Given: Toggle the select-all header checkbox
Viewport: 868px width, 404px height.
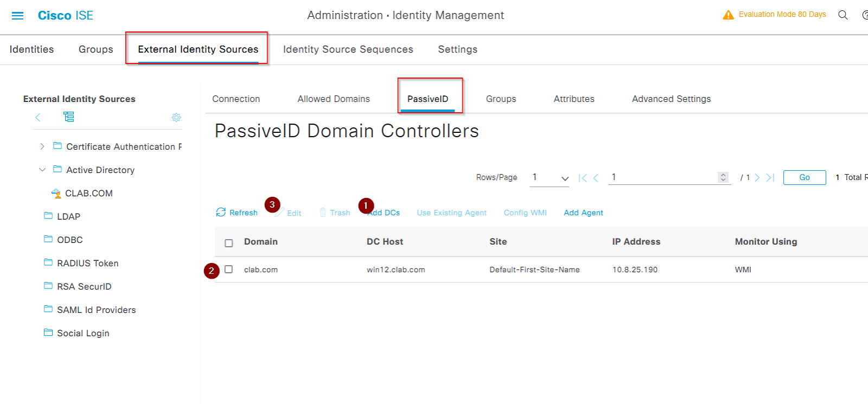Looking at the screenshot, I should pyautogui.click(x=229, y=243).
